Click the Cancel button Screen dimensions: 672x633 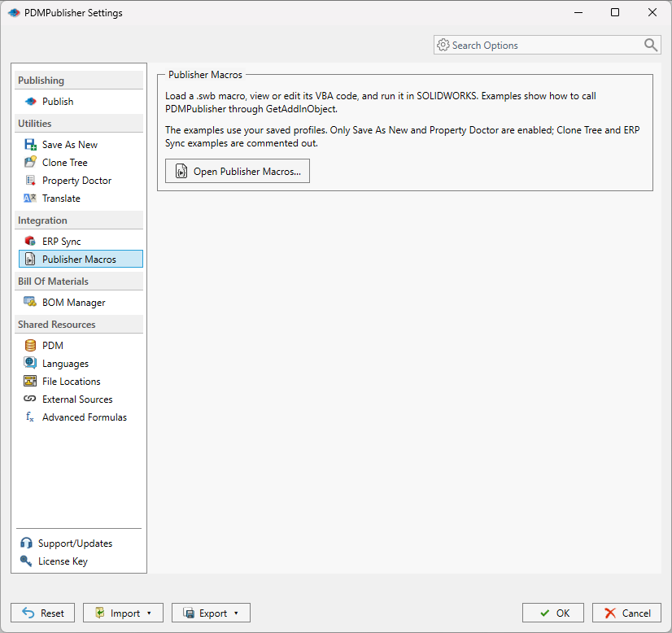point(626,613)
